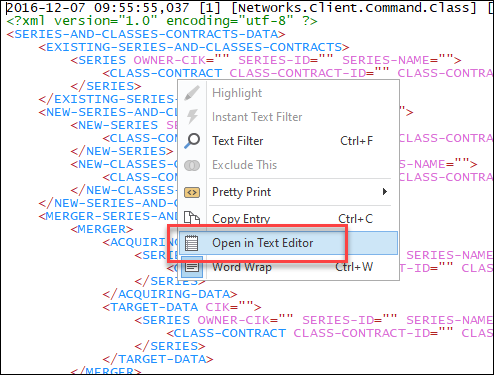Screen dimensions: 494x375
Task: Toggle Word Wrap menu entry
Action: coord(288,267)
